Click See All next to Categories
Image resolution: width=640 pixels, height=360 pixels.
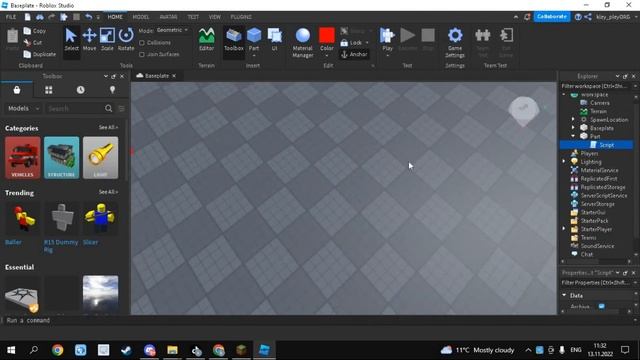click(108, 127)
